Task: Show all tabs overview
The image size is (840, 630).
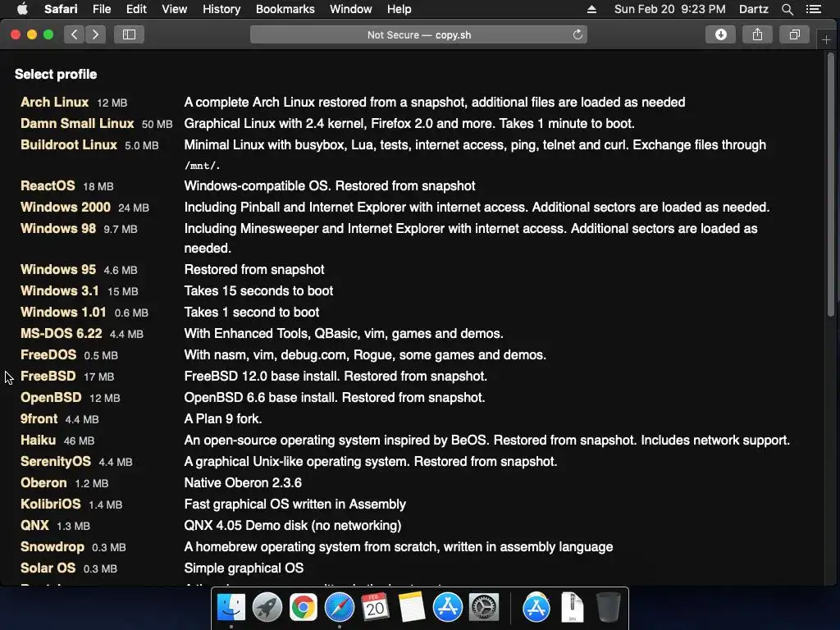Action: [x=794, y=34]
